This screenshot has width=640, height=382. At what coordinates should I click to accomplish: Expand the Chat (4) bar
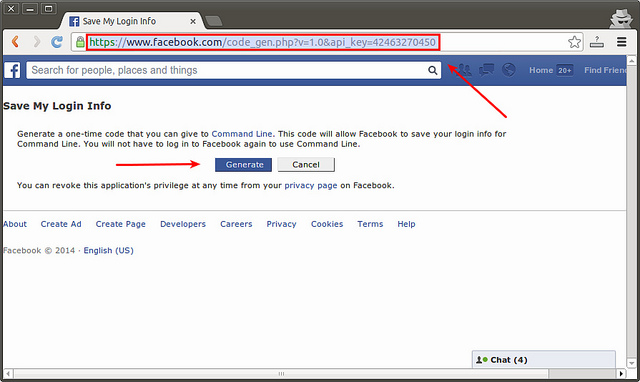click(x=544, y=360)
